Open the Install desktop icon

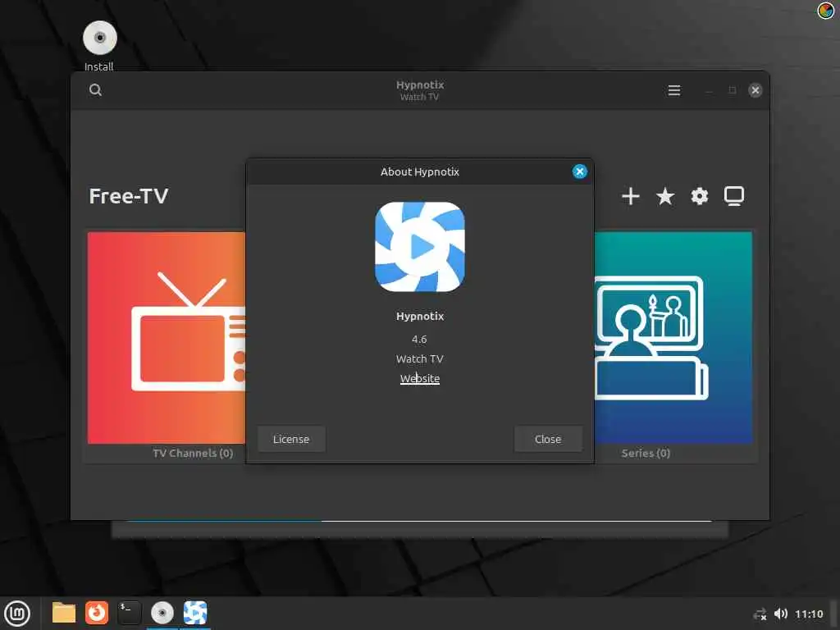click(x=99, y=46)
